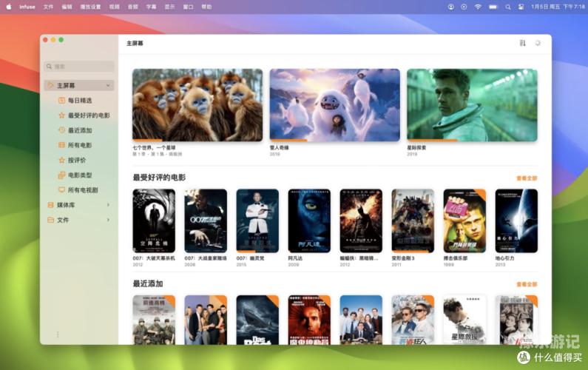Open the 阿凡达 poster
Screen dimensions: 588x370
(x=309, y=221)
